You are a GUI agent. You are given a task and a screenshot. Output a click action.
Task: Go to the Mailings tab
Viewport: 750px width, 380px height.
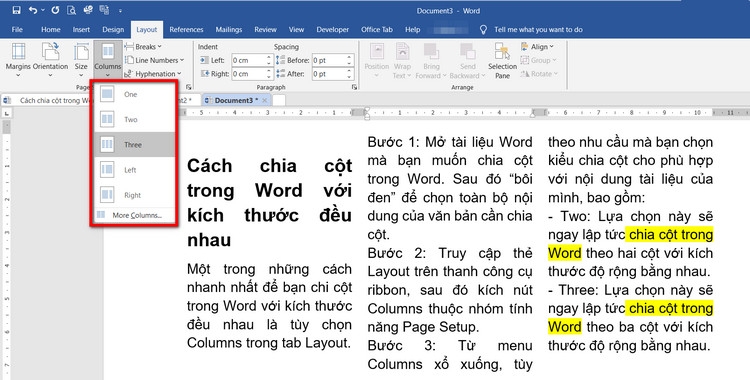[229, 30]
